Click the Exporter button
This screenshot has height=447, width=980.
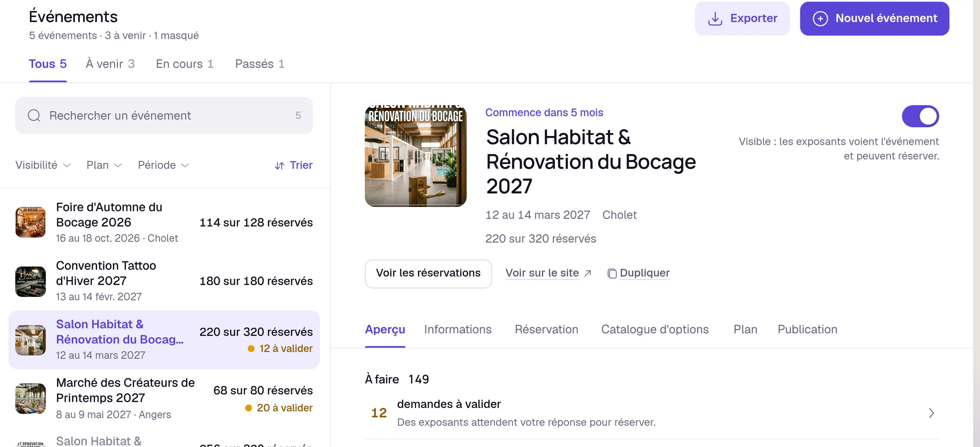click(742, 19)
